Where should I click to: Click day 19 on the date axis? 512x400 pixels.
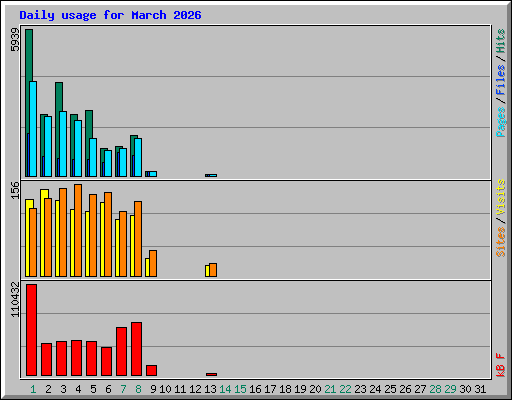coord(300,389)
